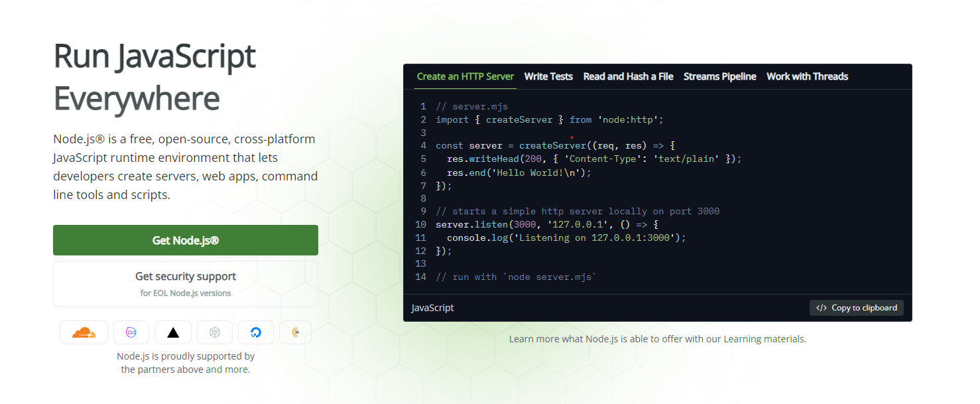Screen dimensions: 980x404
Task: Click the green Get Node.js® button
Action: [x=186, y=240]
